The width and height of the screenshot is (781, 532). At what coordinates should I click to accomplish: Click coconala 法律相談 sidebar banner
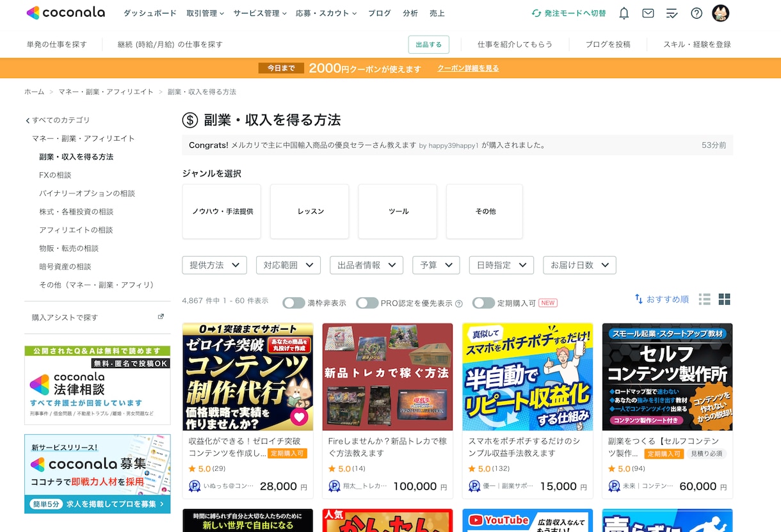(x=97, y=385)
